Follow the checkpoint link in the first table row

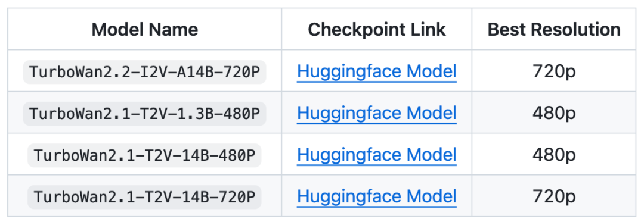coord(377,71)
